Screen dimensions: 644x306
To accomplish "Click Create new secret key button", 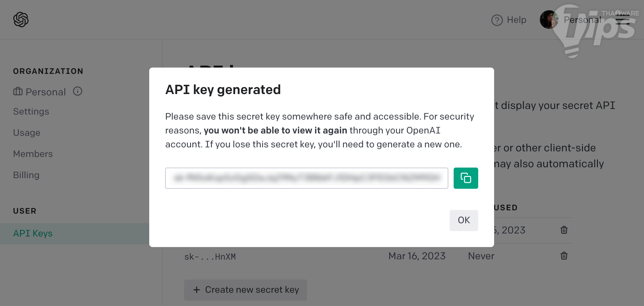I will [x=245, y=290].
